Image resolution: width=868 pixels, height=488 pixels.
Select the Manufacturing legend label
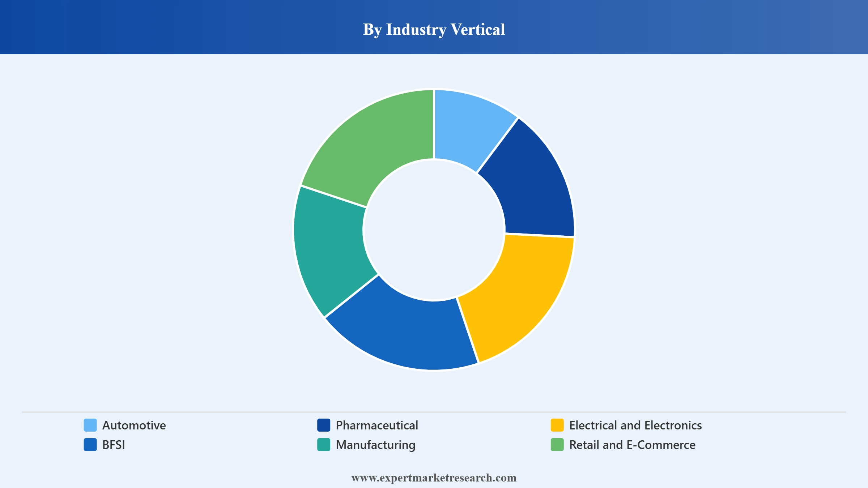(x=376, y=445)
